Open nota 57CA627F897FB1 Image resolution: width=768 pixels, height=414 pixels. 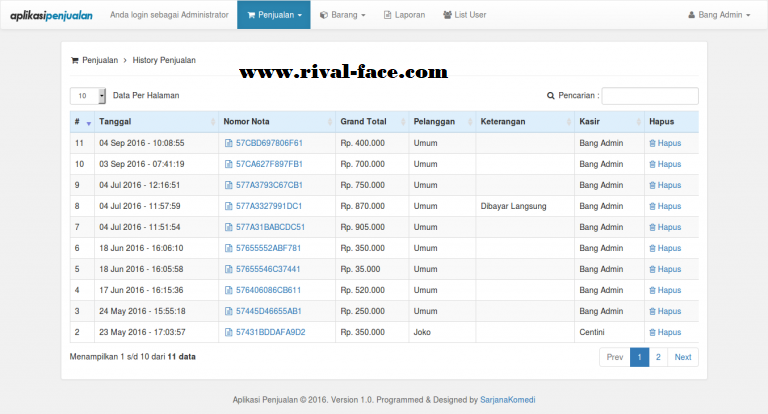pos(269,164)
